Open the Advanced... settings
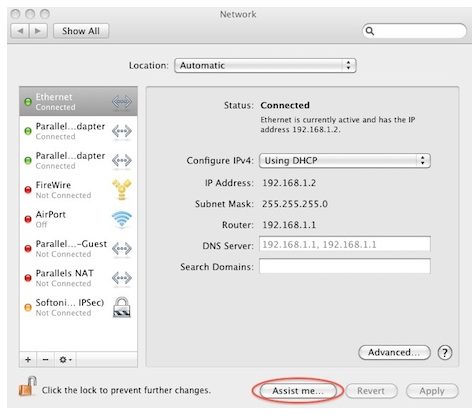This screenshot has width=474, height=417. point(394,352)
